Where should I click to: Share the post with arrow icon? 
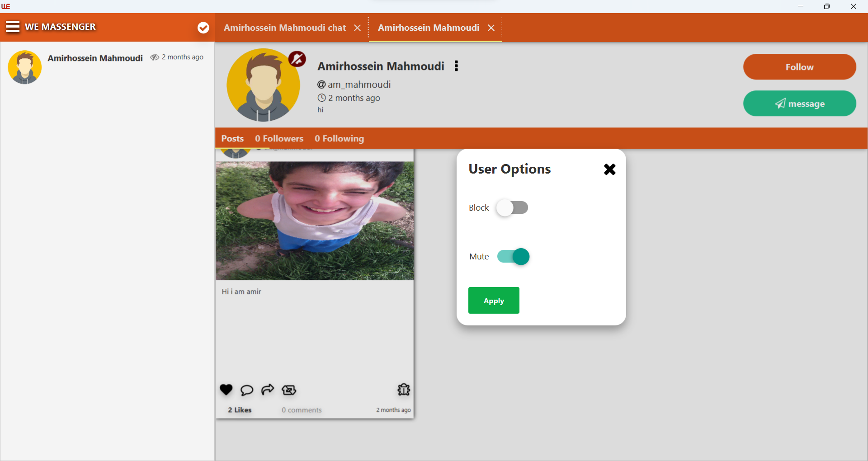tap(268, 390)
